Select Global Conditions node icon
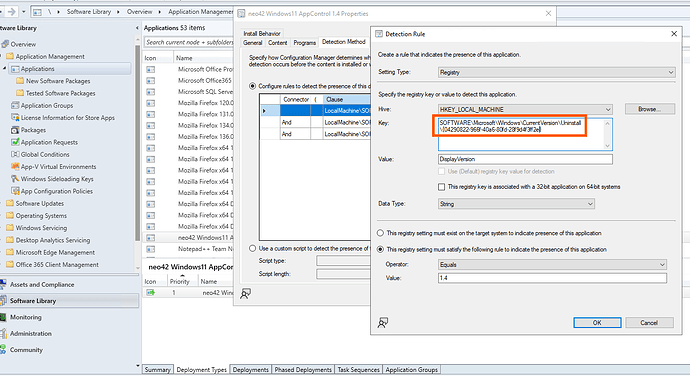 pyautogui.click(x=15, y=155)
